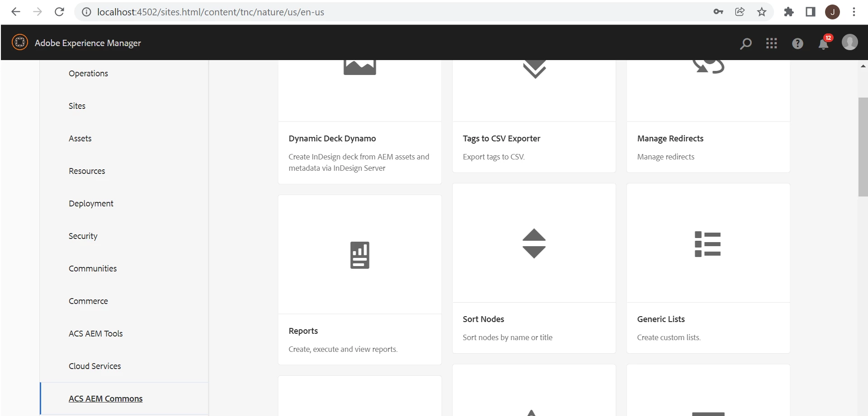Click 'Create custom lists.' description
The width and height of the screenshot is (868, 416).
coord(669,337)
